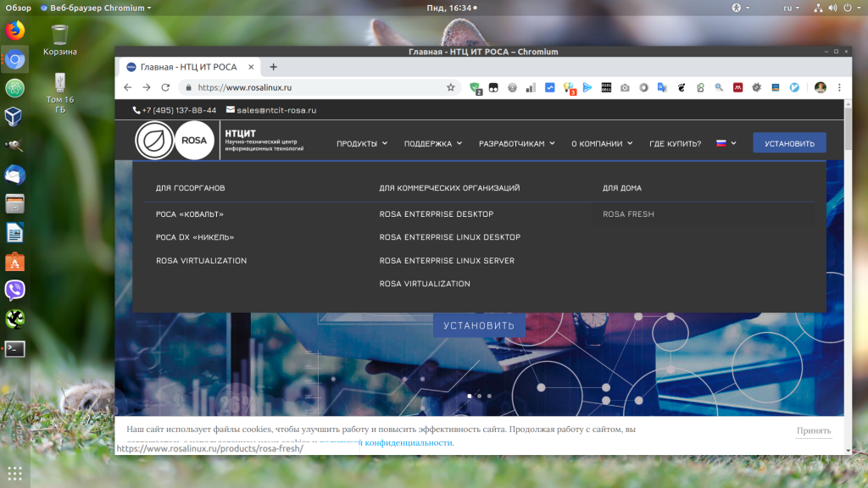Open Firefox from the dock
Screen dimensions: 868x488
[14, 30]
